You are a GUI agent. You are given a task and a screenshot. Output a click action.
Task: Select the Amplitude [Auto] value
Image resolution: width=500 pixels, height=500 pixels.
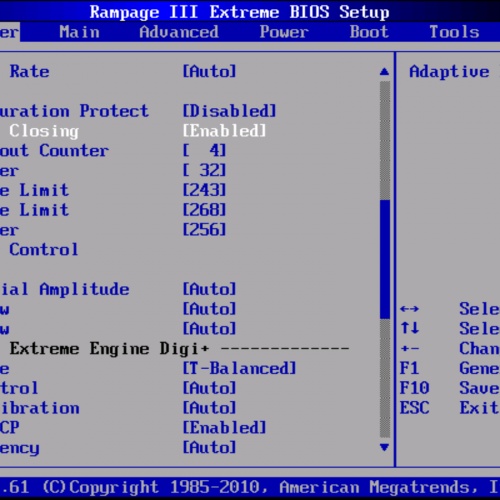coord(209,289)
